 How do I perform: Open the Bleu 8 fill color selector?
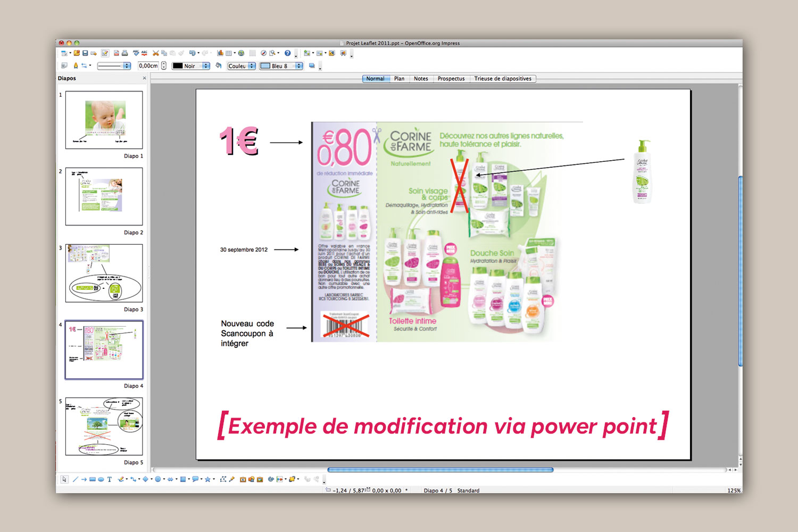pyautogui.click(x=298, y=66)
